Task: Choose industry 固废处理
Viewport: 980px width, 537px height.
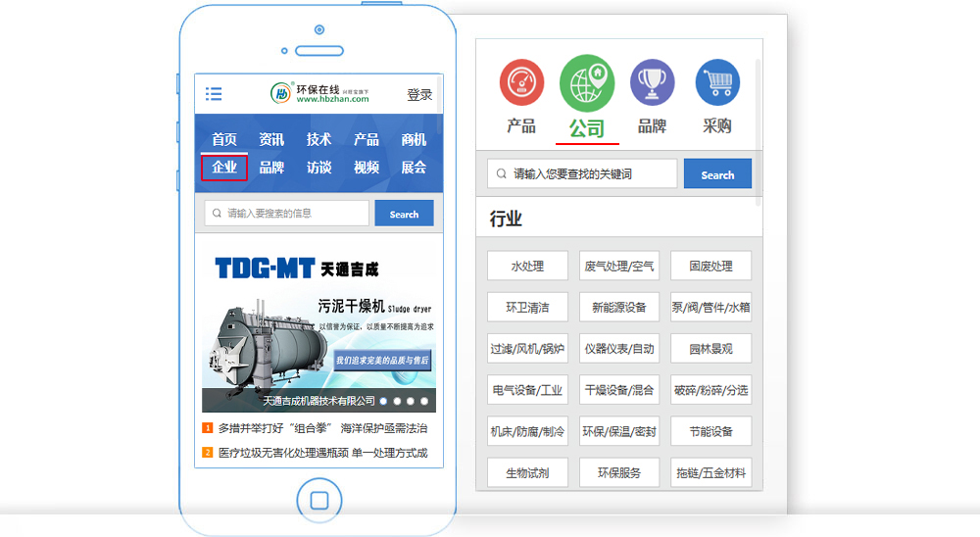Action: 711,266
